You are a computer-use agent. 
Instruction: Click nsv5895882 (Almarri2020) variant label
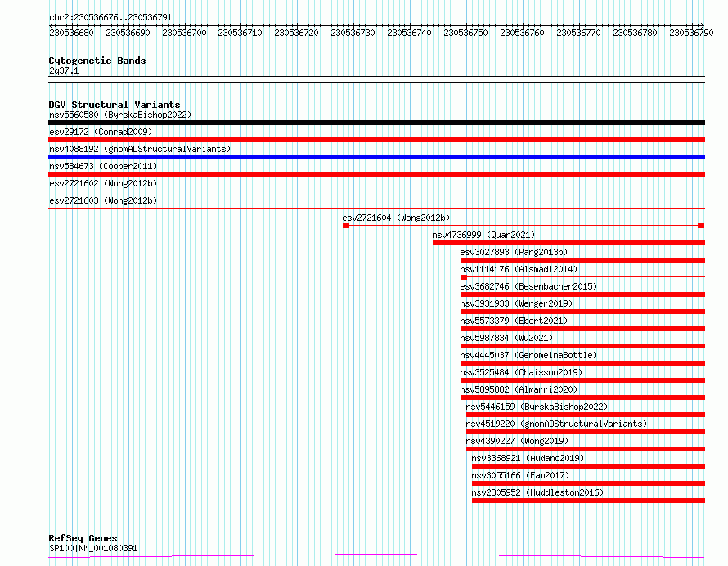(x=519, y=389)
